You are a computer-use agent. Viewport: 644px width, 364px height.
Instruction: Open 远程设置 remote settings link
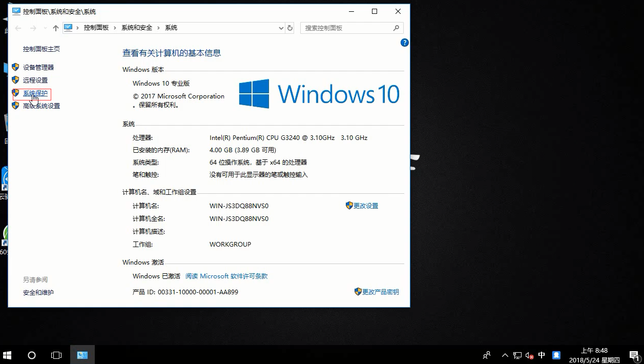[35, 80]
